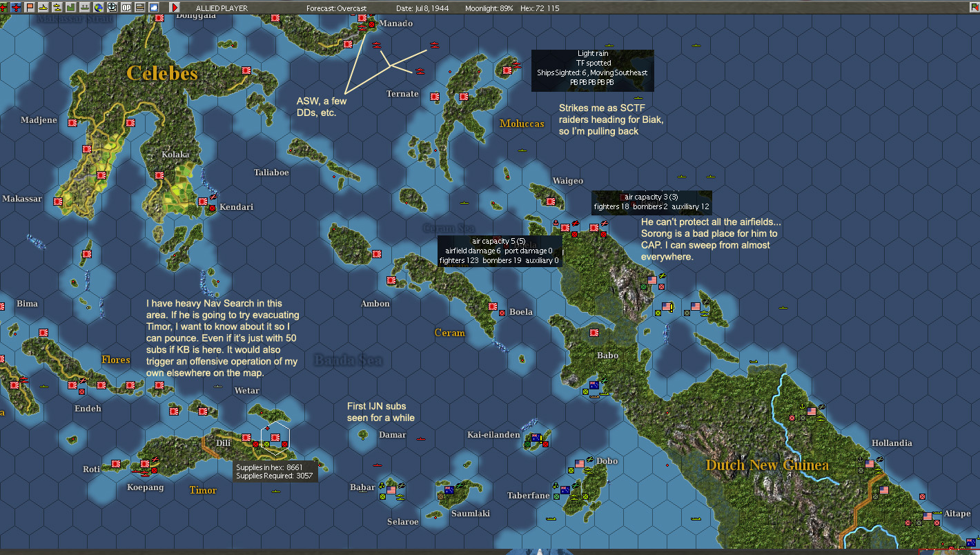Open the green land units toolbar icon
The width and height of the screenshot is (980, 555).
pos(70,8)
